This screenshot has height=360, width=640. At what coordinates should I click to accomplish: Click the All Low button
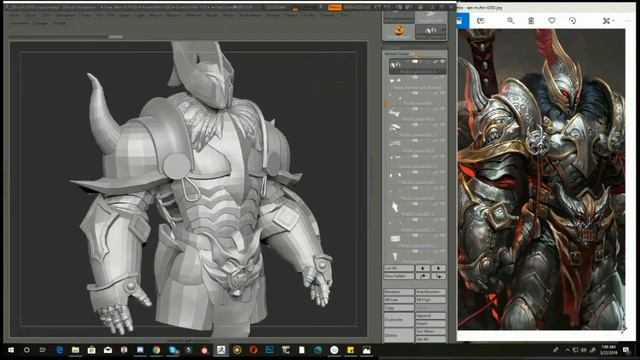(399, 300)
